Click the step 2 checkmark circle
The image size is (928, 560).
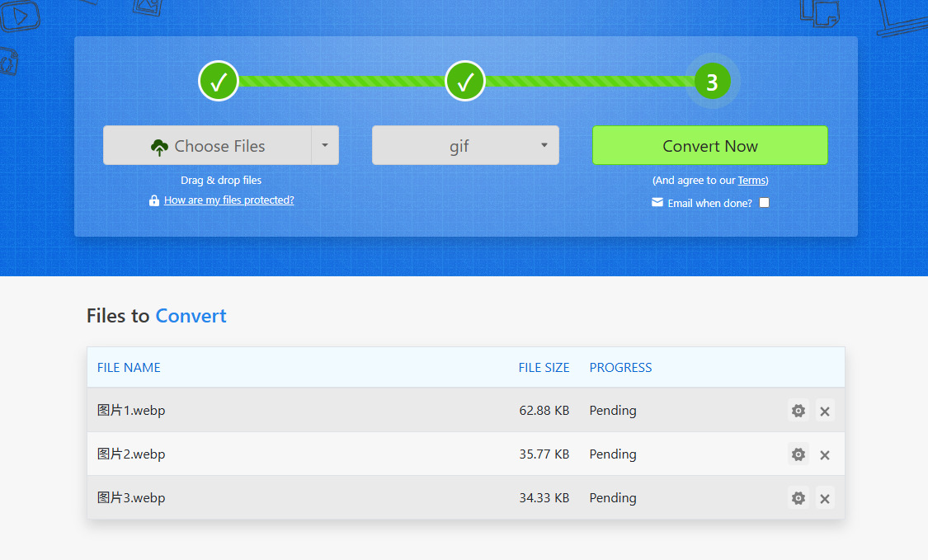465,81
